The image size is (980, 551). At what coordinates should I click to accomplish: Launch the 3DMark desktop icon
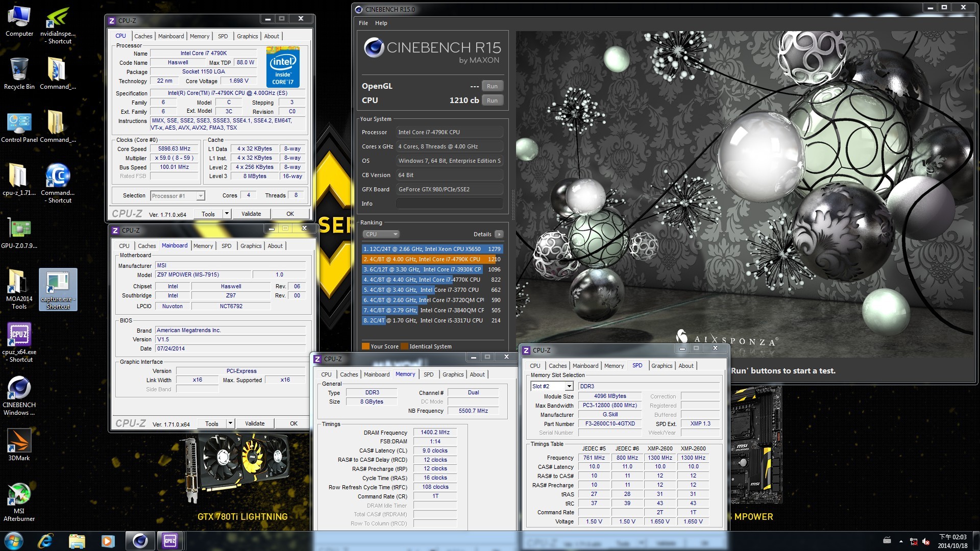(19, 444)
